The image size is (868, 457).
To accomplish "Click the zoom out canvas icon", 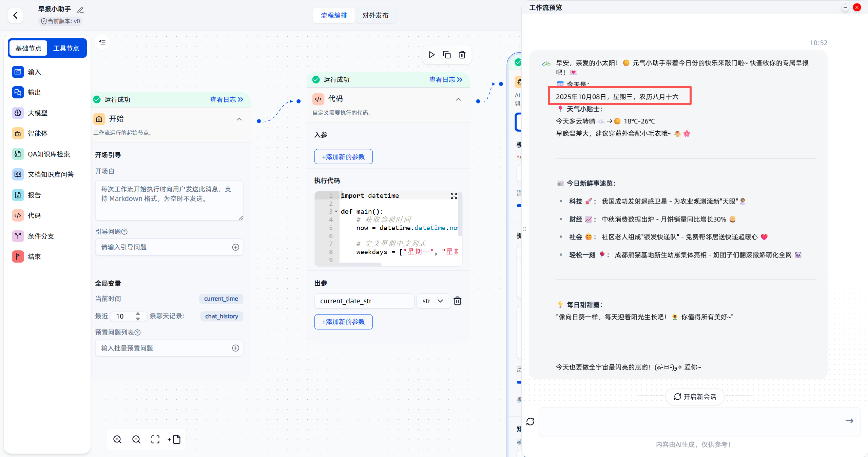I will point(136,439).
